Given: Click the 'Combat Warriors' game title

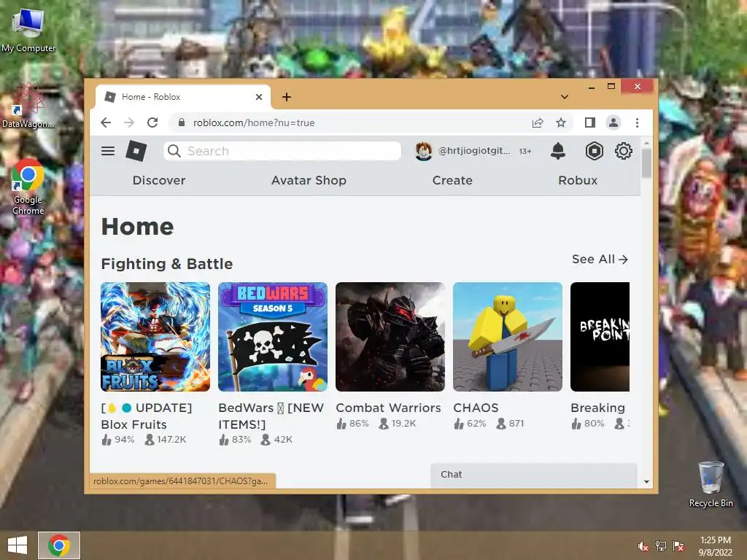Looking at the screenshot, I should pos(388,408).
